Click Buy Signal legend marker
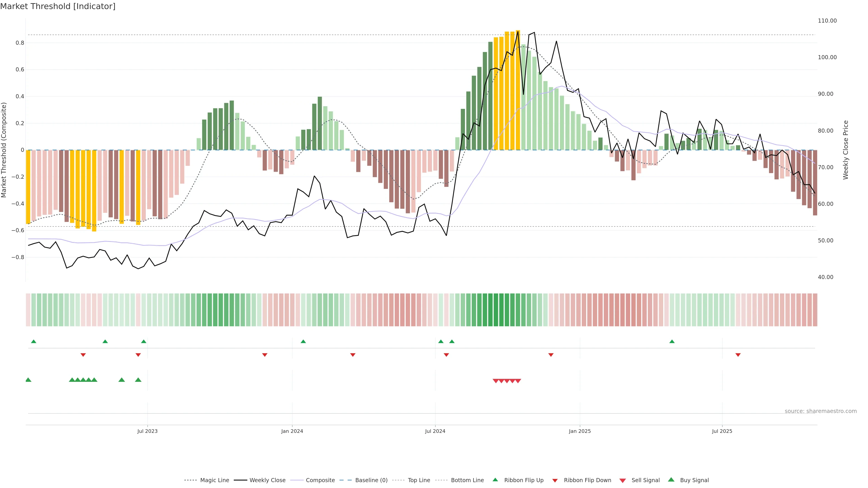Screen dimensions: 868x488 coord(671,480)
